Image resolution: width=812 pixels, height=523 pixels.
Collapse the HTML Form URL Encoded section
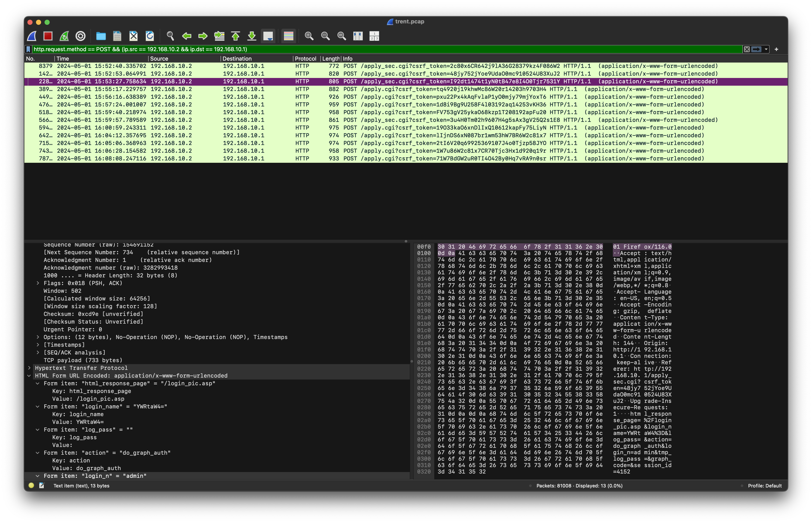tap(29, 376)
